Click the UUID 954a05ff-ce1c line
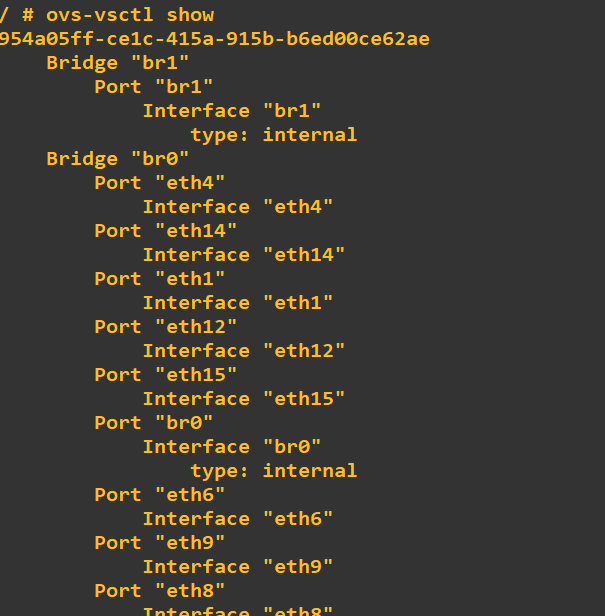Screen dimensions: 605x616 (x=214, y=39)
